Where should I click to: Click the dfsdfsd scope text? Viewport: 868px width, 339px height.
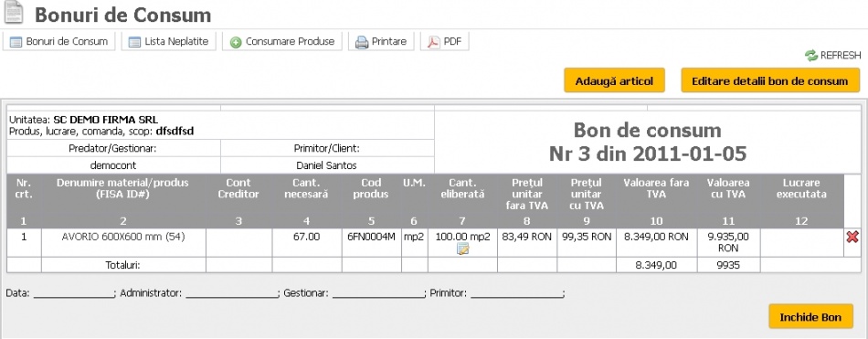pos(175,132)
